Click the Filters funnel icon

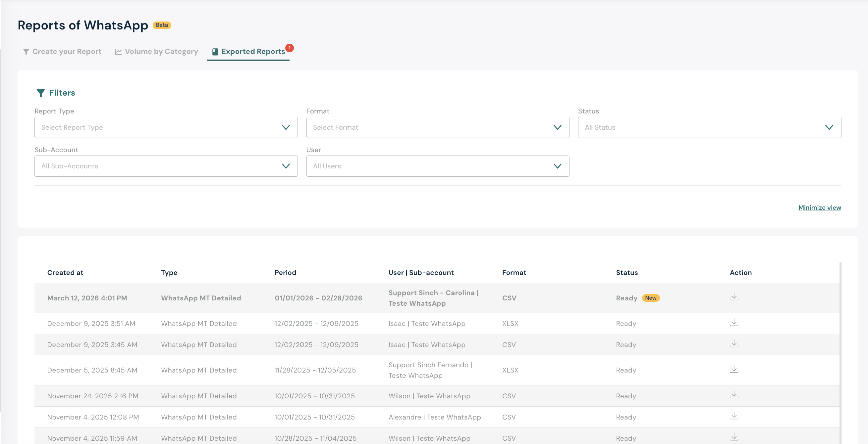[x=40, y=93]
